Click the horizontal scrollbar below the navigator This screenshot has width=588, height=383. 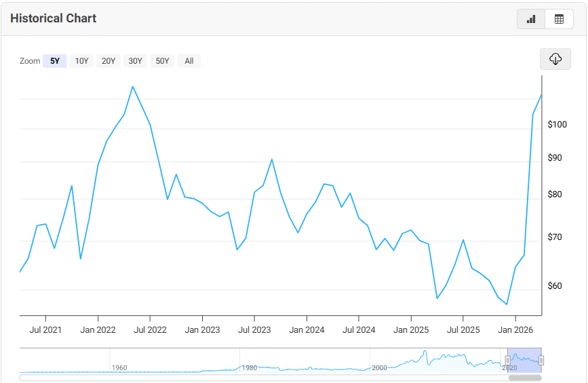tap(271, 378)
